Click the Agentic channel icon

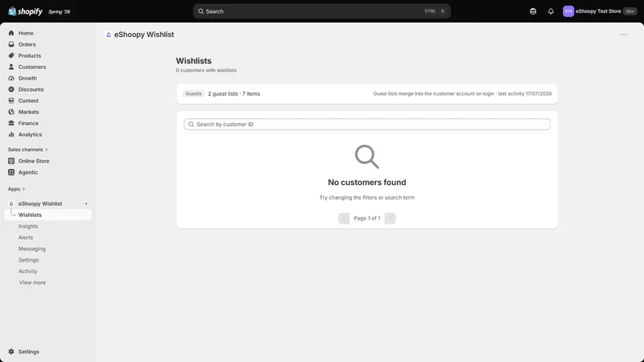(x=11, y=172)
